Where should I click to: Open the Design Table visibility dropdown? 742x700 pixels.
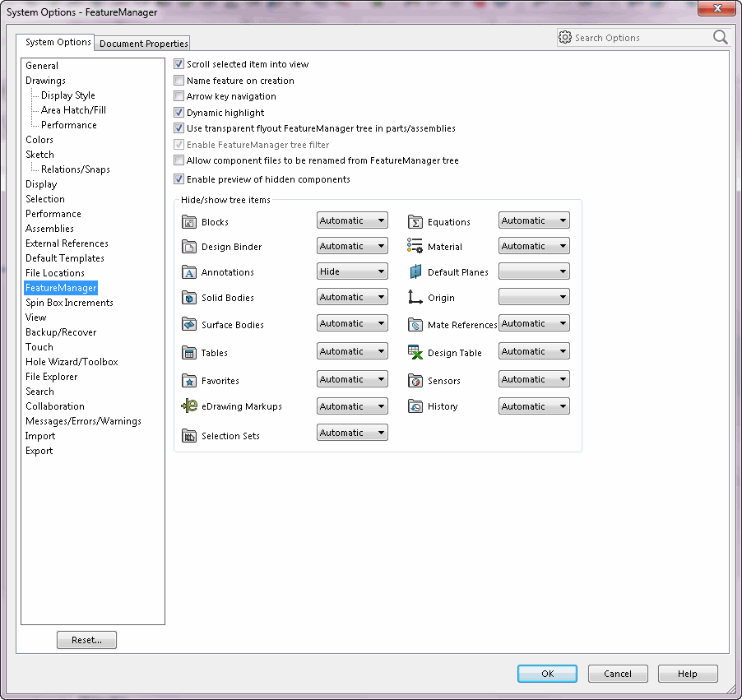[534, 350]
